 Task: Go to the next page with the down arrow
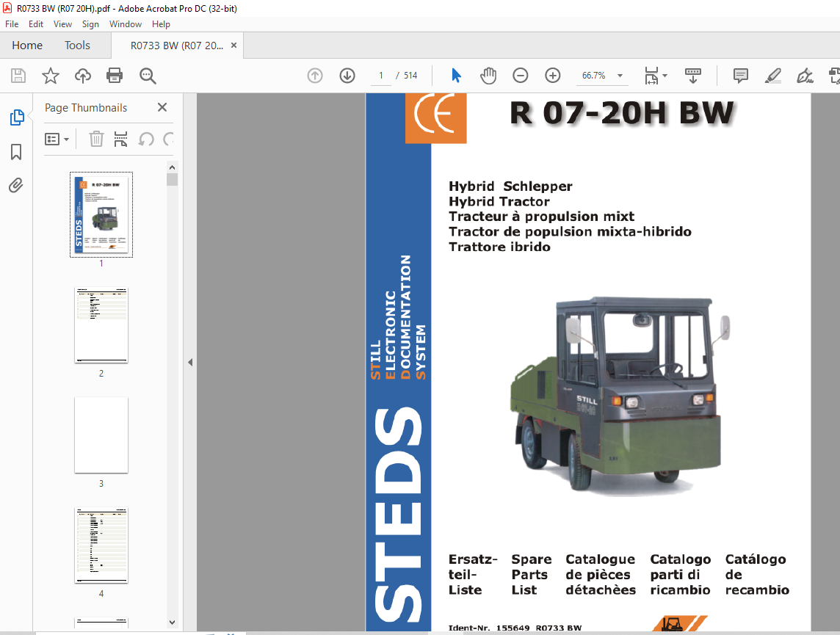click(347, 76)
